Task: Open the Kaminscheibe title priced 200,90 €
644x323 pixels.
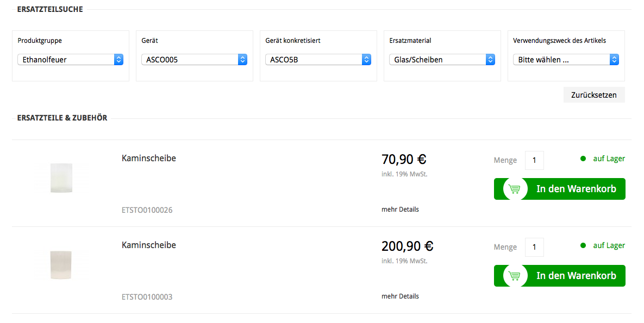Action: [x=149, y=245]
